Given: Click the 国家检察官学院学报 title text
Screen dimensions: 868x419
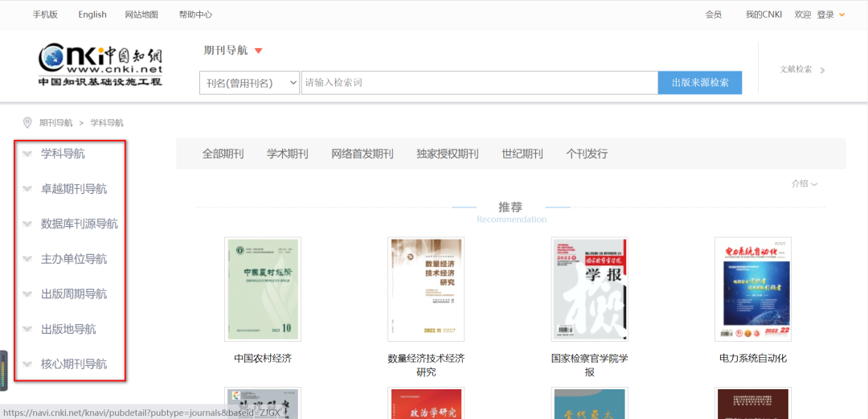Looking at the screenshot, I should [x=590, y=365].
